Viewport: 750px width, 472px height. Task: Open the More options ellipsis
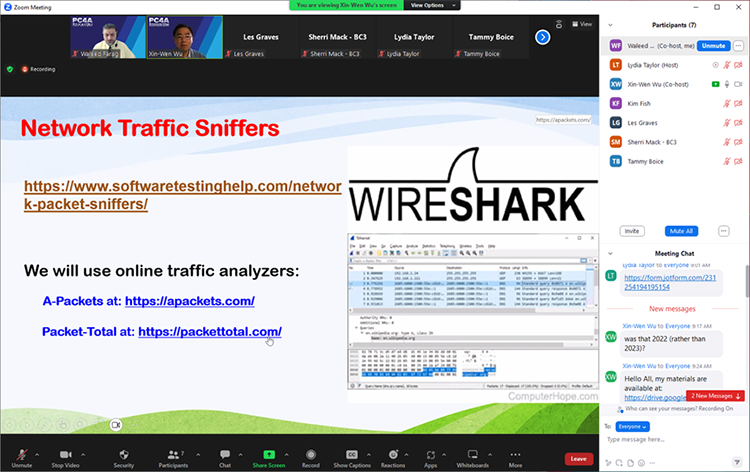[x=515, y=458]
